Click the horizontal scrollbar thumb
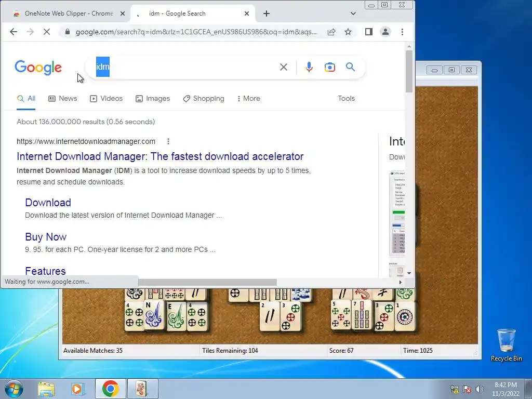This screenshot has height=399, width=532. click(x=208, y=282)
